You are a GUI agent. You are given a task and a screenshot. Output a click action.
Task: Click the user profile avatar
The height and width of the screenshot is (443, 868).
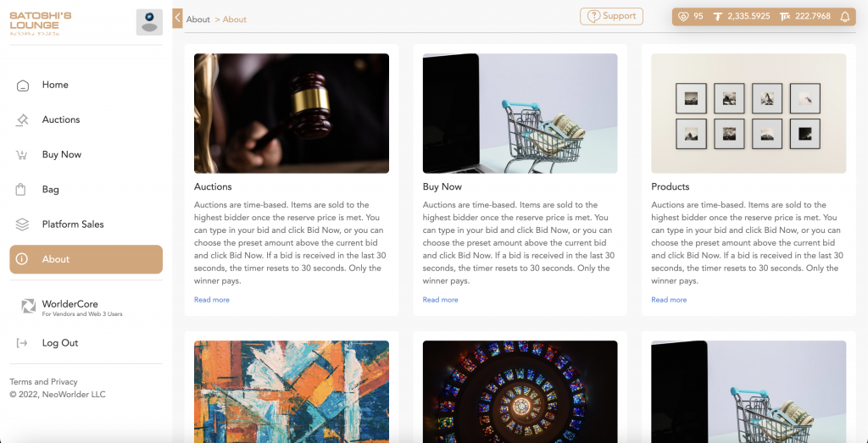[x=149, y=22]
